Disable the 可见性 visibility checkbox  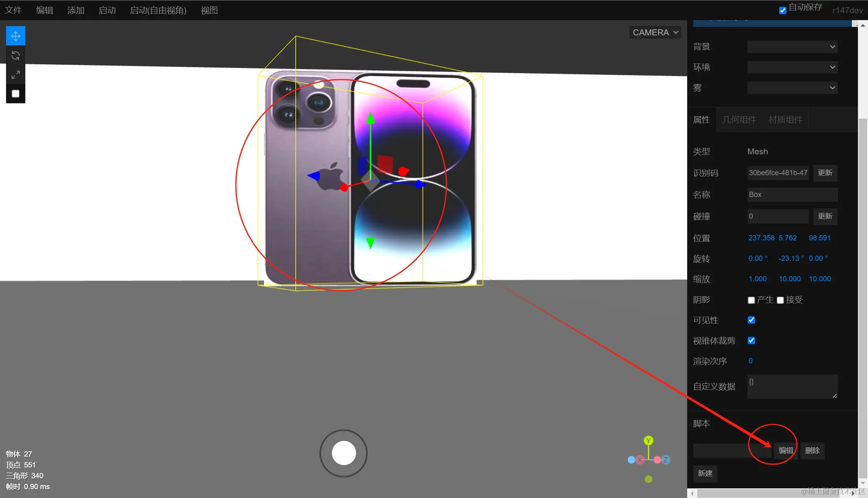click(x=751, y=320)
